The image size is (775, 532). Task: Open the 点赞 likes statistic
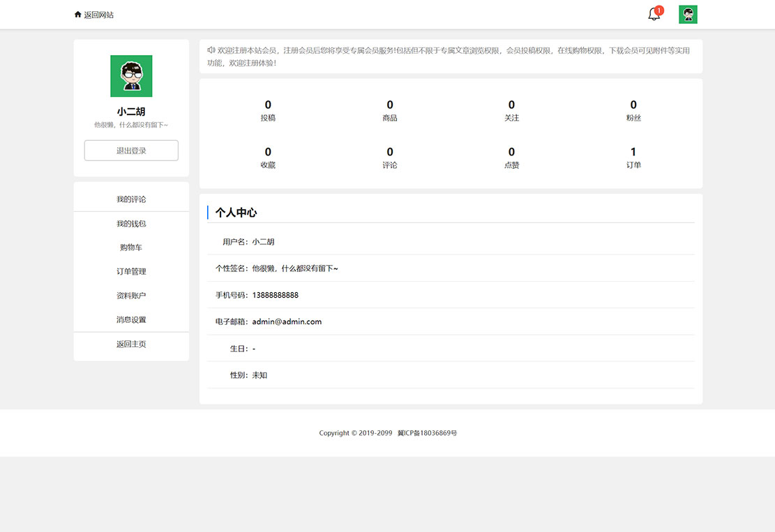(511, 158)
